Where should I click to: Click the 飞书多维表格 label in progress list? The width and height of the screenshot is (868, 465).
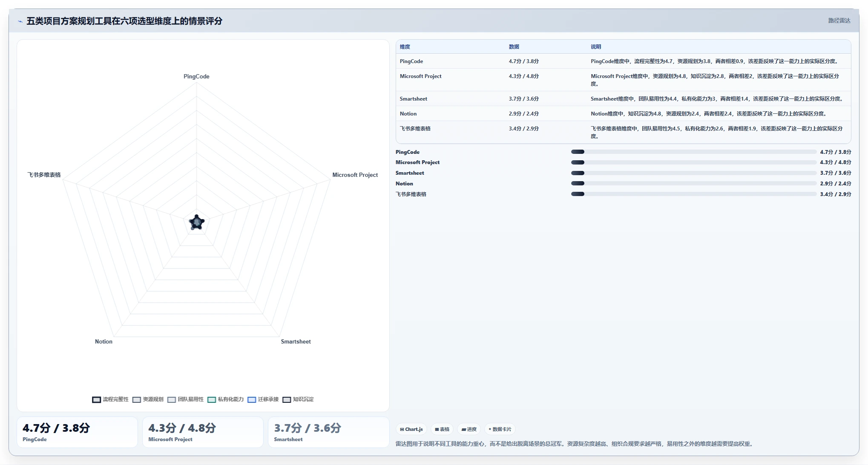pos(411,194)
